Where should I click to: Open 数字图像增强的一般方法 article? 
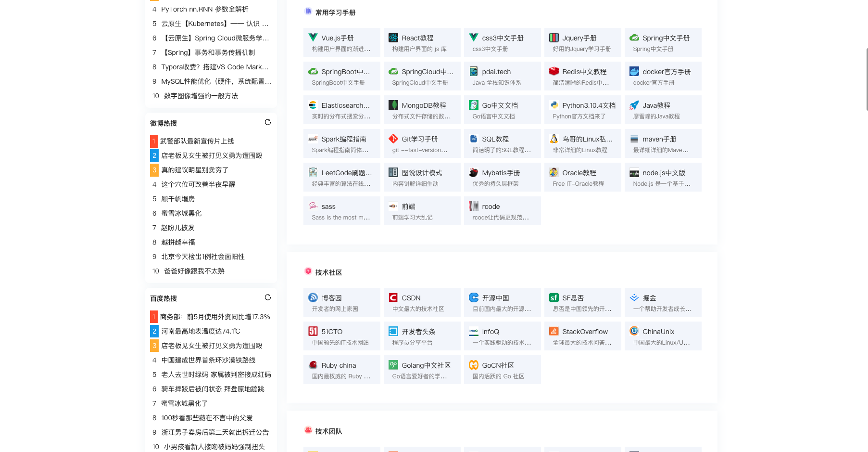tap(201, 96)
